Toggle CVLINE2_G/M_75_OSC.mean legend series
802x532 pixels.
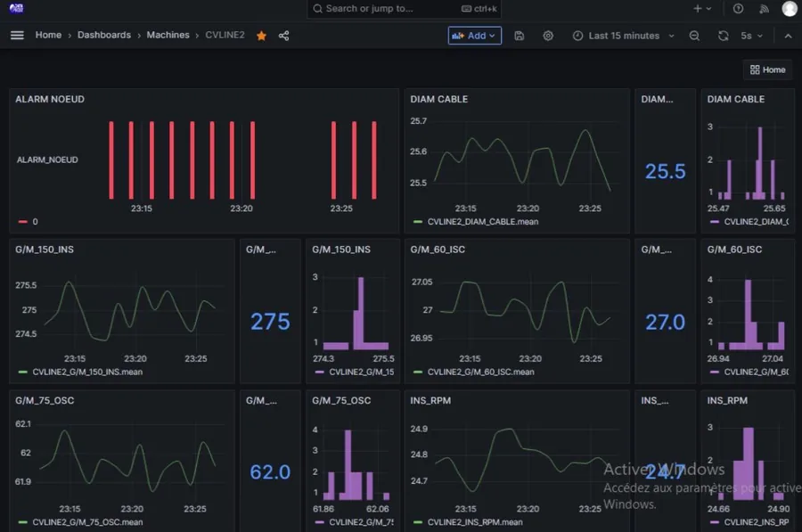87,522
